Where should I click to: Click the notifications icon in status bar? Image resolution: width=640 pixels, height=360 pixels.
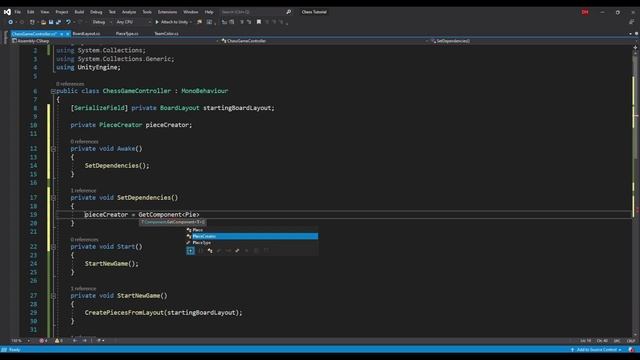[631, 350]
